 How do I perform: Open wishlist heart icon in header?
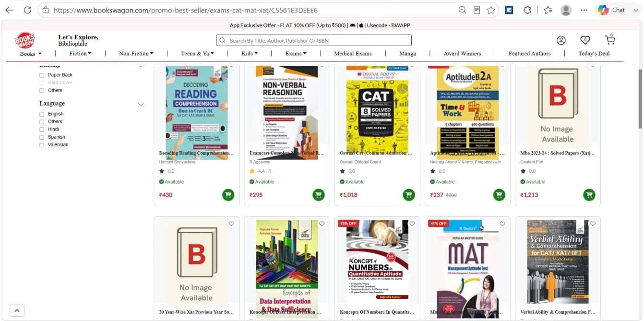[x=585, y=40]
